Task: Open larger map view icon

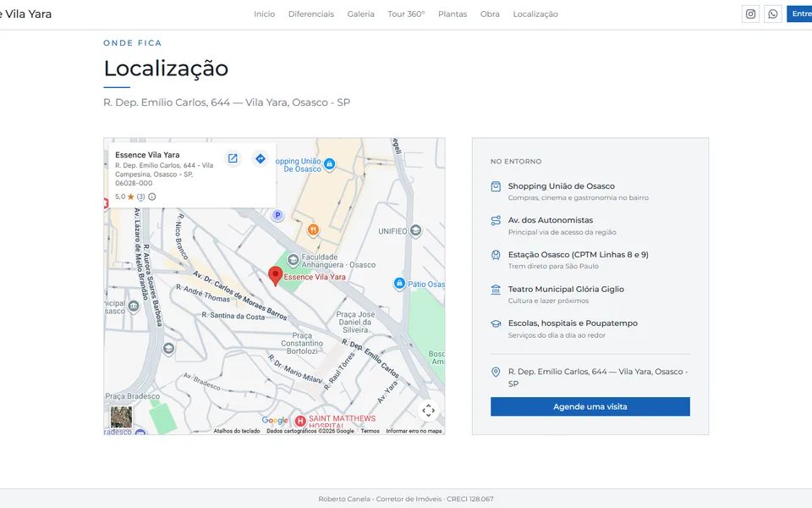Action: [x=233, y=158]
